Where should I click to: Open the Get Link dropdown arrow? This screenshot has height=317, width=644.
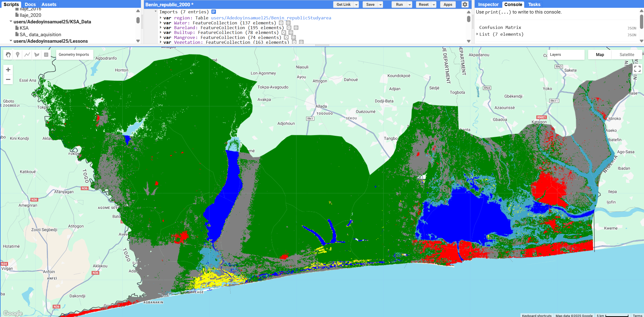(x=356, y=5)
